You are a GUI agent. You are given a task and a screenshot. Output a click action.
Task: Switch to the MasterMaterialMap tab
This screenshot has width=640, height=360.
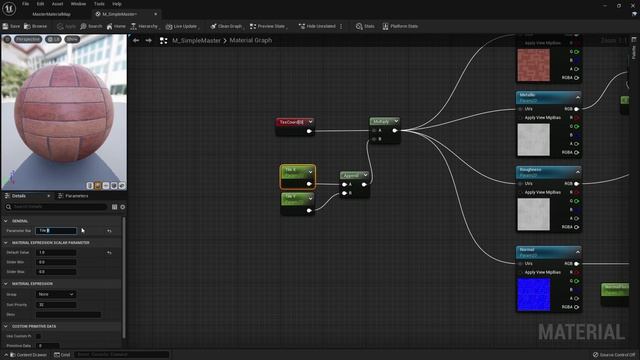coord(51,14)
